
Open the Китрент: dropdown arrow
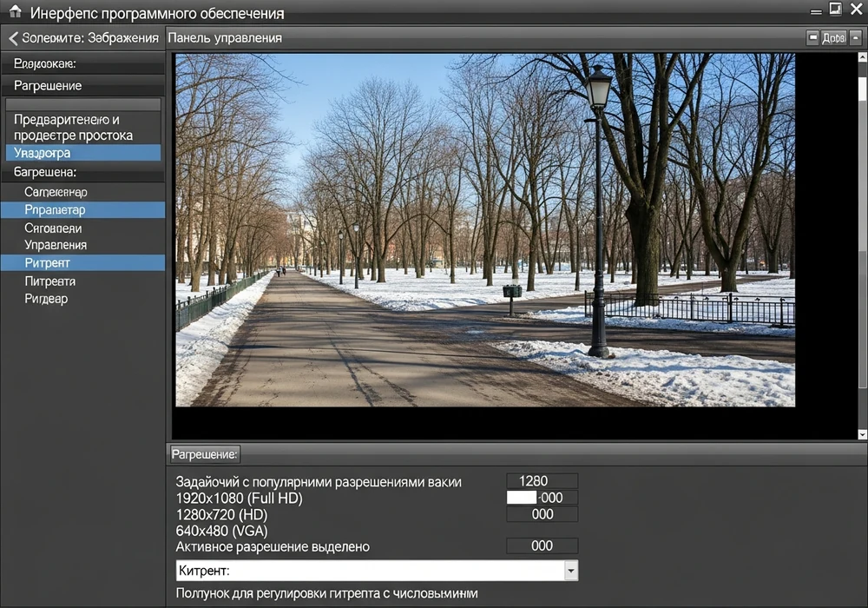(x=571, y=571)
